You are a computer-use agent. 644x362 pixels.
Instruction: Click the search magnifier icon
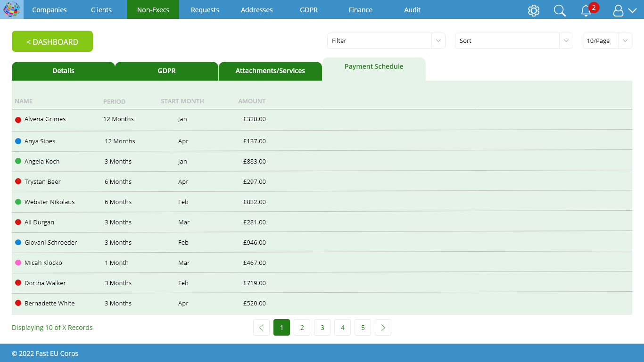click(x=560, y=10)
